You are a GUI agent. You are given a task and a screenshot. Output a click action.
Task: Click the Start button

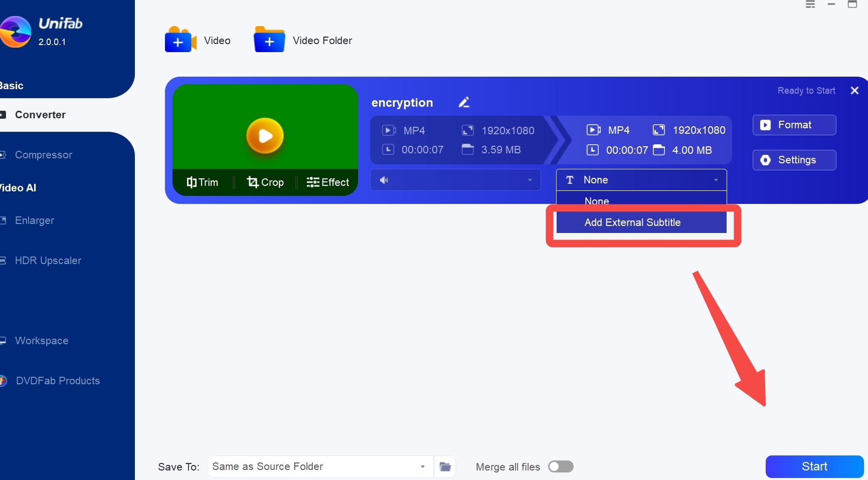click(814, 467)
